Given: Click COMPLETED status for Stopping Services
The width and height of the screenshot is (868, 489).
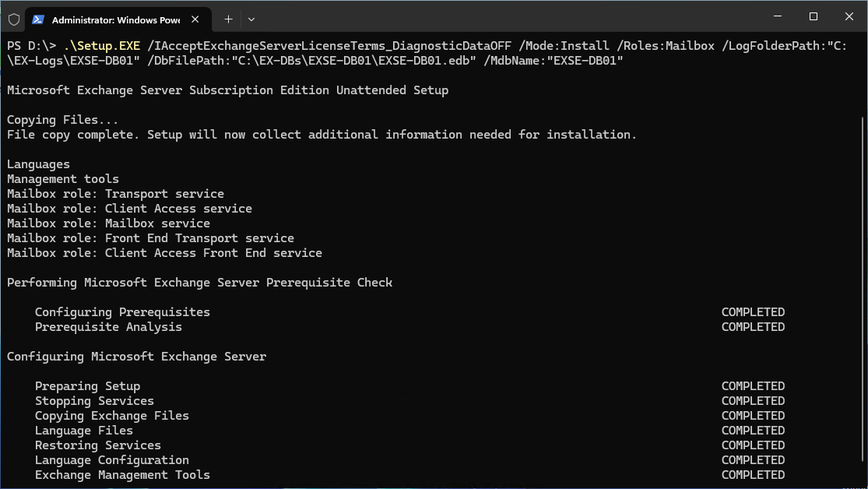Looking at the screenshot, I should [x=753, y=401].
